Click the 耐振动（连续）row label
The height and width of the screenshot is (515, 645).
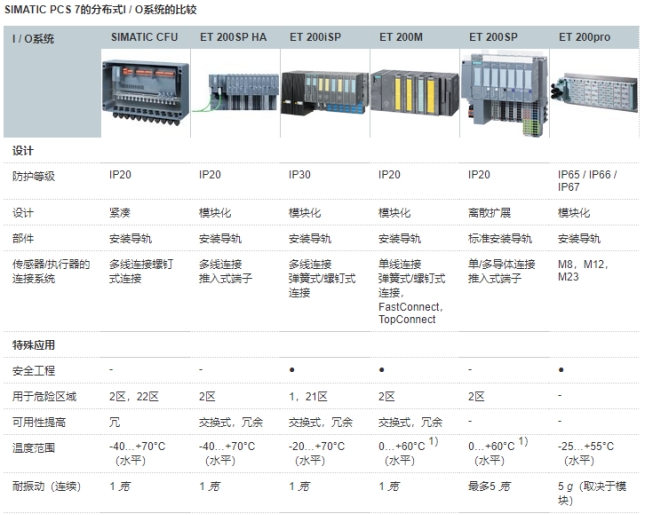[46, 486]
